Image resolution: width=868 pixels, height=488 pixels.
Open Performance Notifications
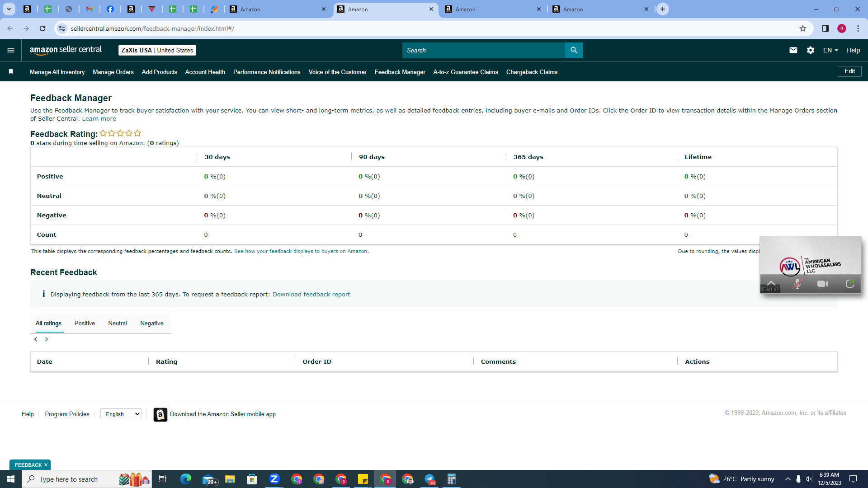click(x=267, y=72)
